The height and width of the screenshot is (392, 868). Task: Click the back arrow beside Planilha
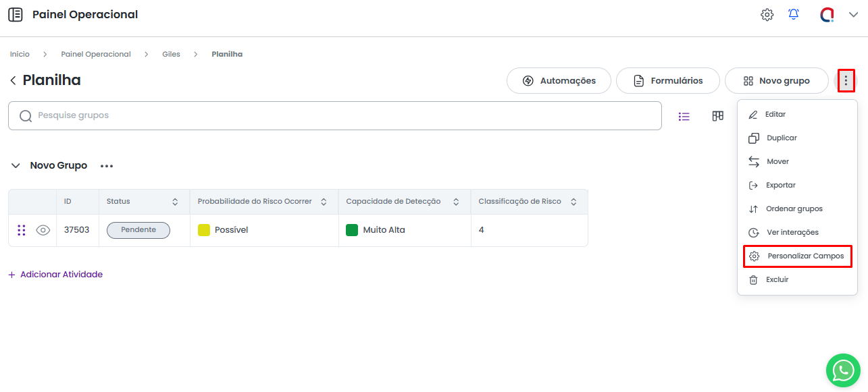point(13,81)
